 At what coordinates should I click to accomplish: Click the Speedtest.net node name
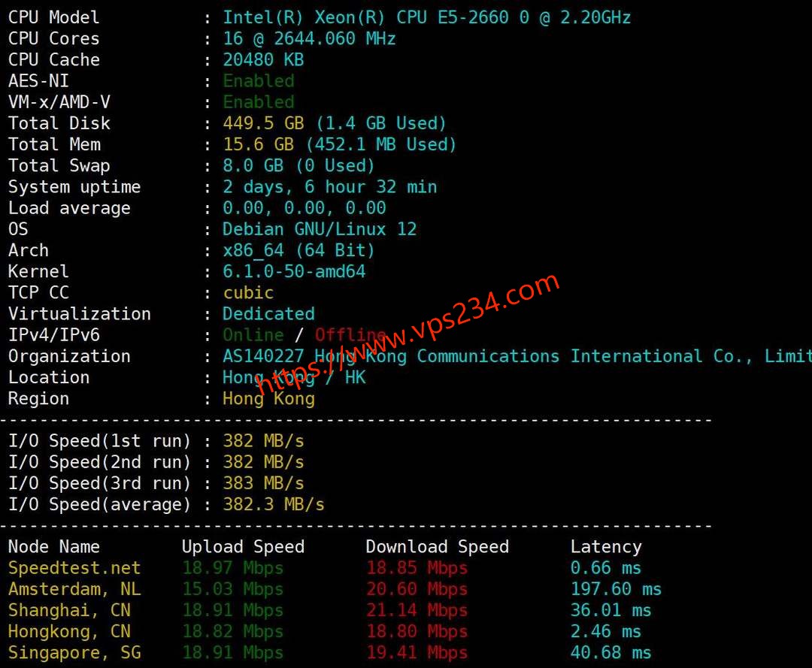click(x=74, y=567)
